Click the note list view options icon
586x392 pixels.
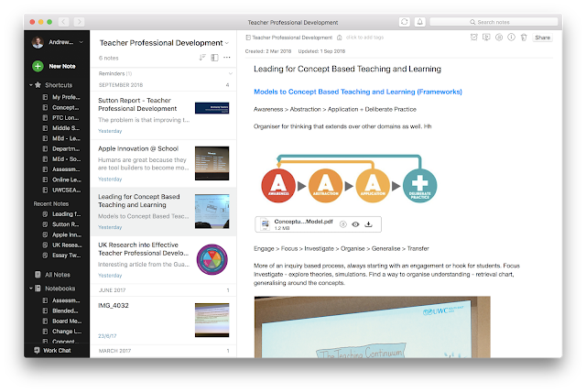214,58
